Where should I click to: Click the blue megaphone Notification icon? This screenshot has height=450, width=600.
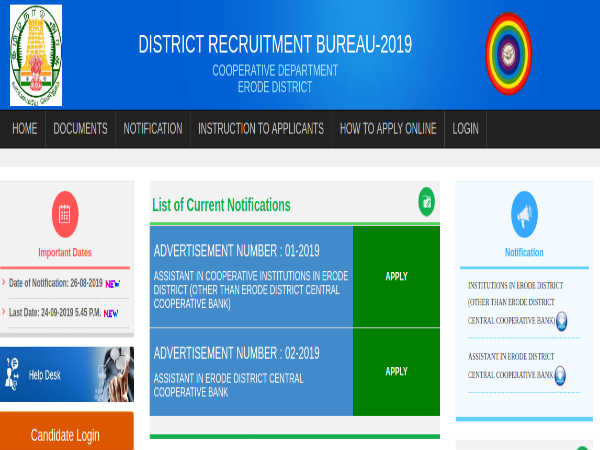click(524, 213)
